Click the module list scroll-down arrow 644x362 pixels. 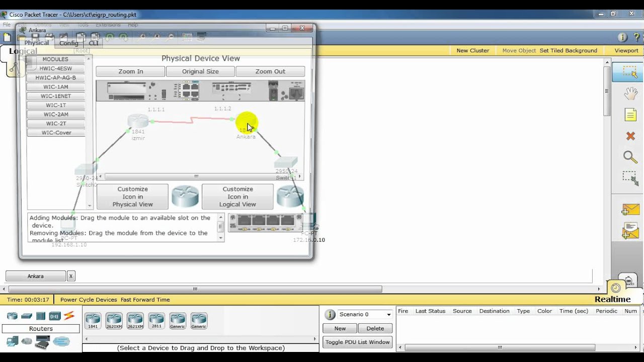click(90, 206)
